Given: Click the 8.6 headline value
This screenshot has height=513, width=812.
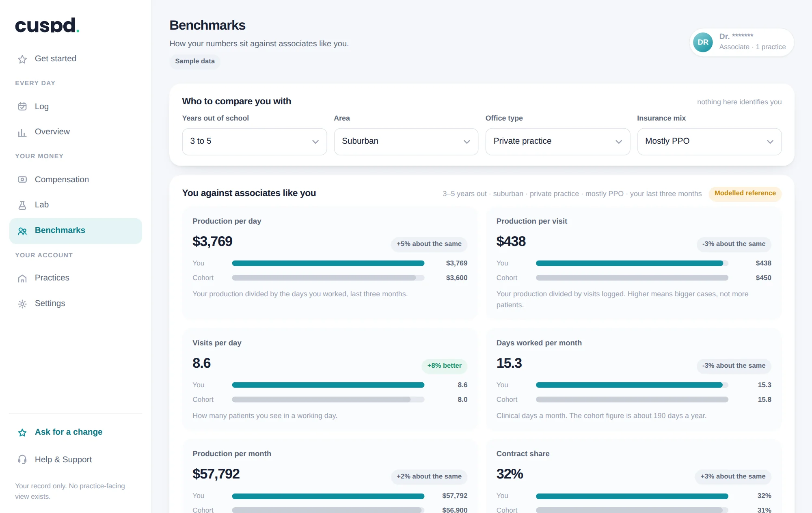Looking at the screenshot, I should tap(201, 363).
